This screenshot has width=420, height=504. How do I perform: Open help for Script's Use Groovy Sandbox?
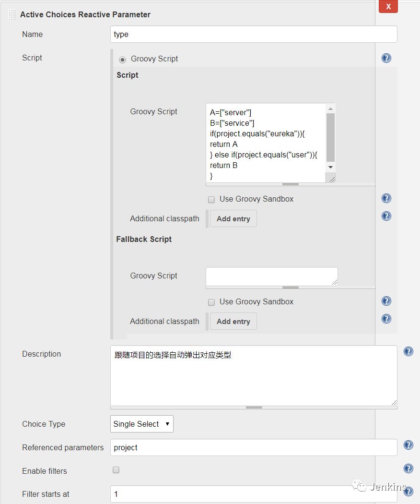[386, 198]
